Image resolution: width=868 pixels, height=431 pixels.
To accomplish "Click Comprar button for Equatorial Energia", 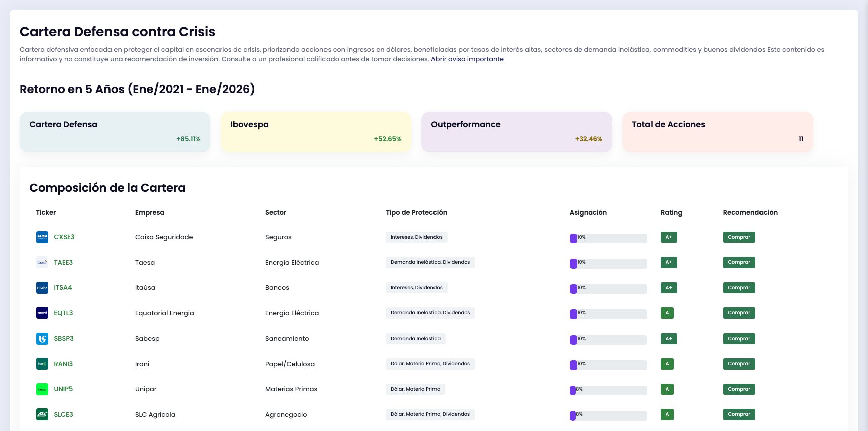I will 739,313.
